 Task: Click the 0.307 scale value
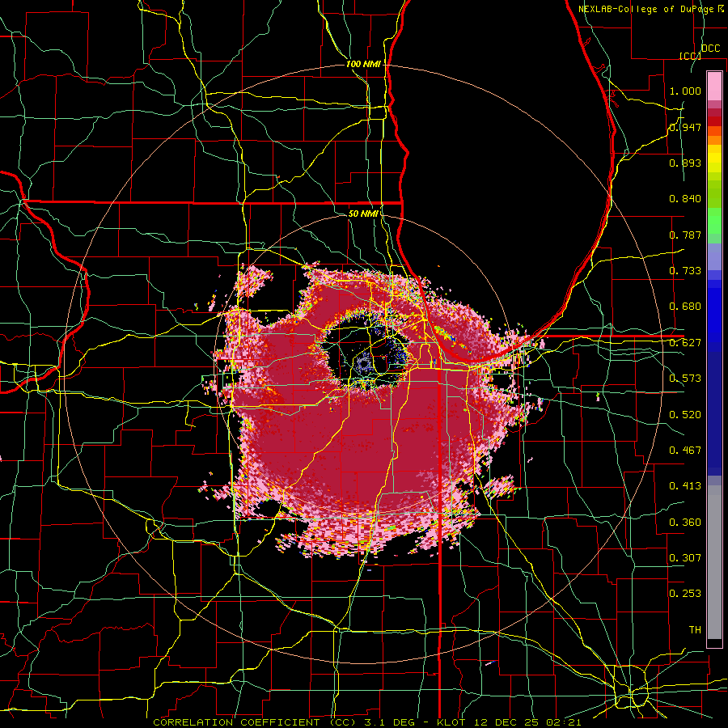pyautogui.click(x=685, y=557)
